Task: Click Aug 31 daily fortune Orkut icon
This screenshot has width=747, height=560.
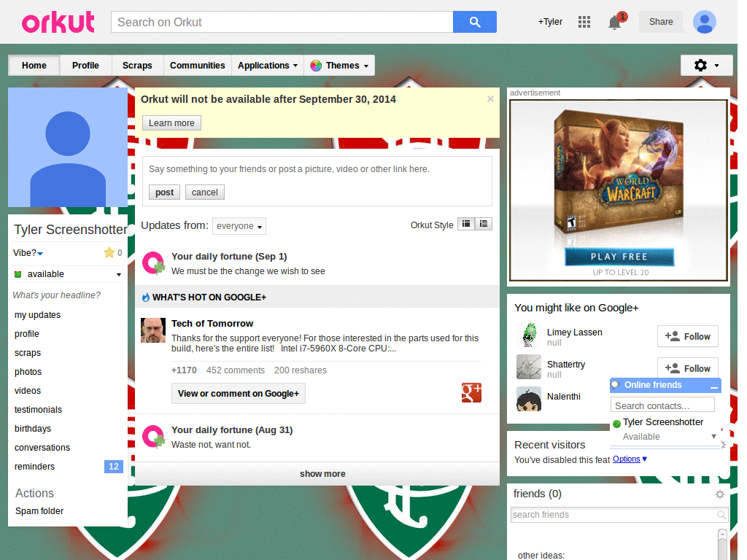Action: tap(153, 437)
